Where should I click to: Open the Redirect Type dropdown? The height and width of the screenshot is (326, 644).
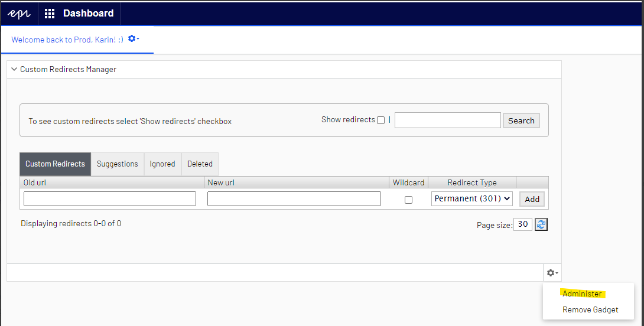click(472, 199)
